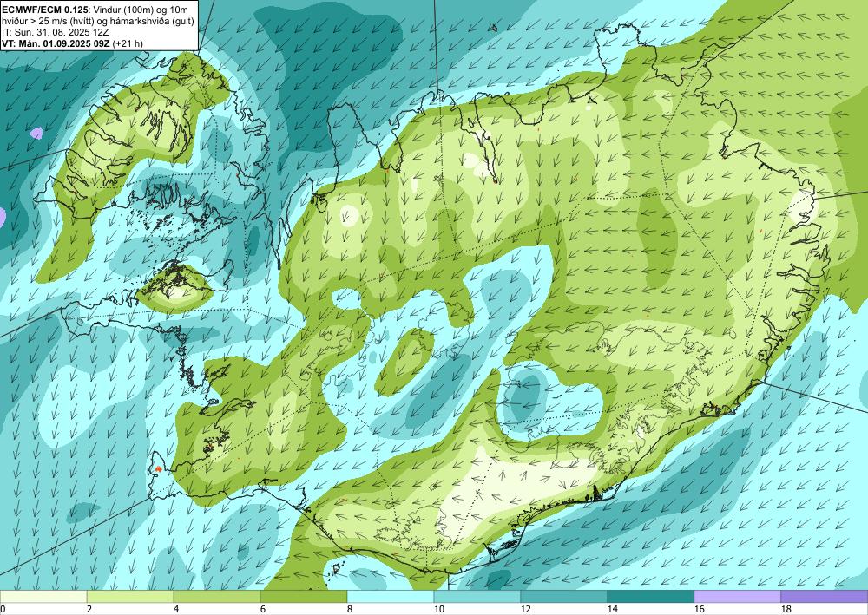The image size is (868, 615).
Task: Click the "(+21 h)" forecast offset text
Action: (x=128, y=43)
